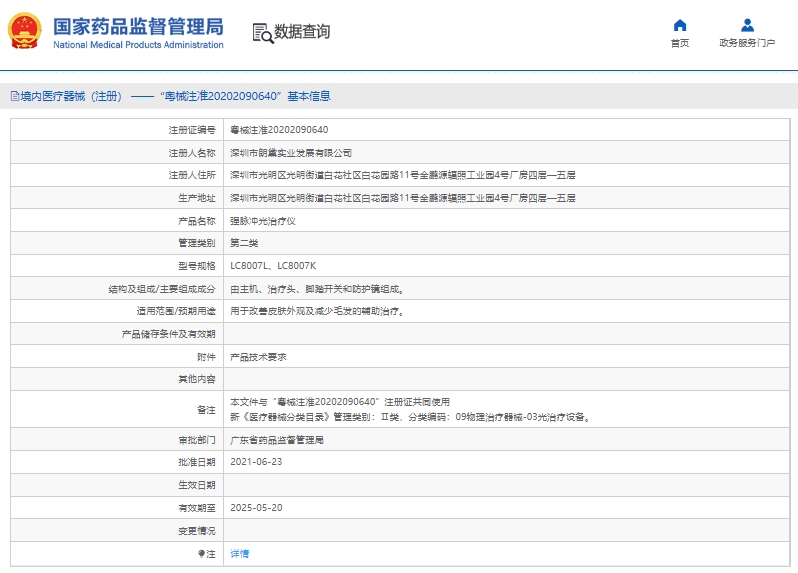Viewport: 798px width, 573px height.
Task: Click product name 强脉冲光治疗仪
Action: click(x=263, y=221)
